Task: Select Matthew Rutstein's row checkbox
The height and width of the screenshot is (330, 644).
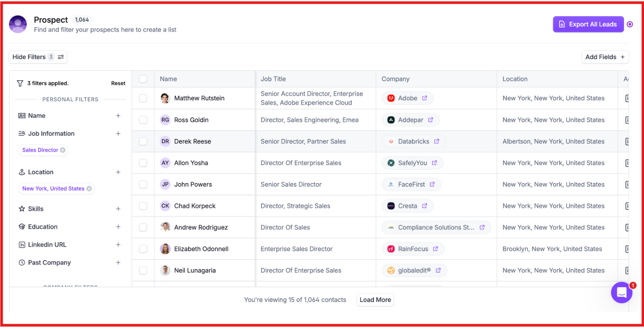Action: (x=143, y=98)
